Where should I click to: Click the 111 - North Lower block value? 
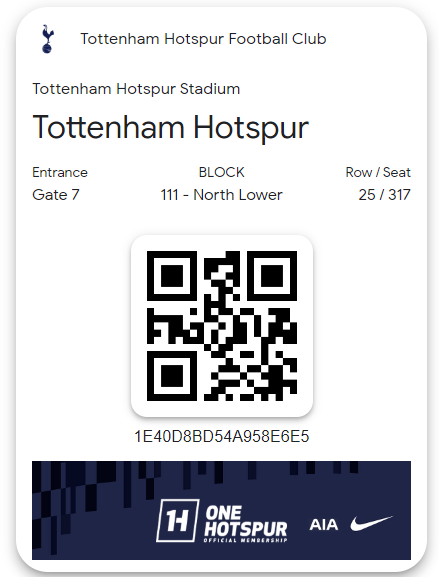[222, 195]
